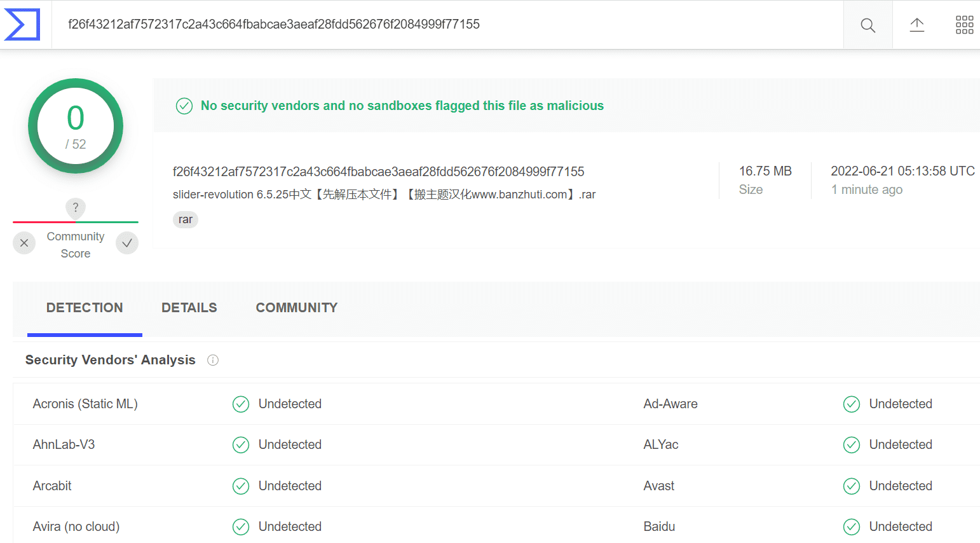
Task: Click the Baidu undetected check icon
Action: coord(852,527)
